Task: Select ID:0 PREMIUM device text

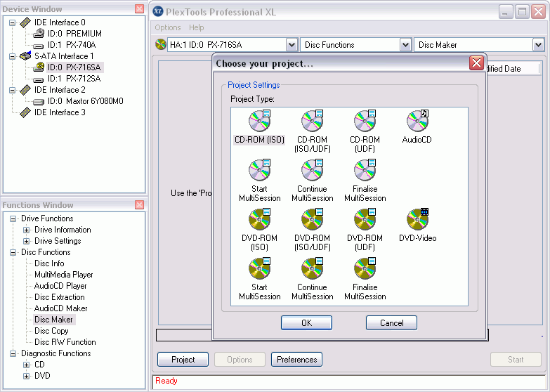Action: coord(74,34)
